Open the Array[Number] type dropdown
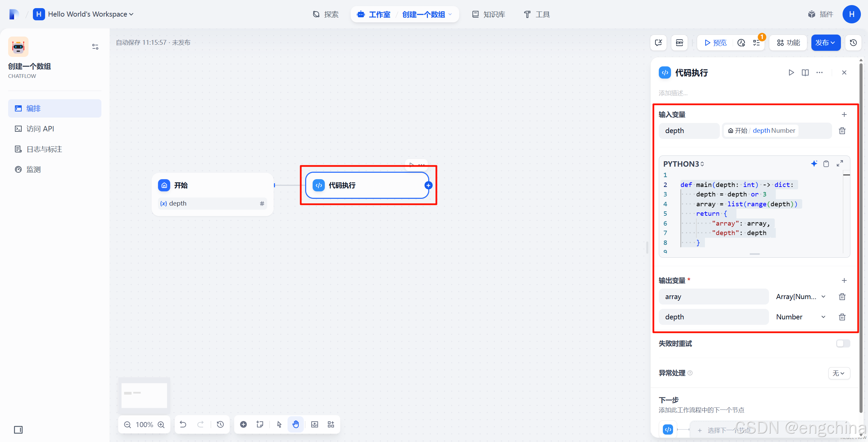 (x=801, y=297)
